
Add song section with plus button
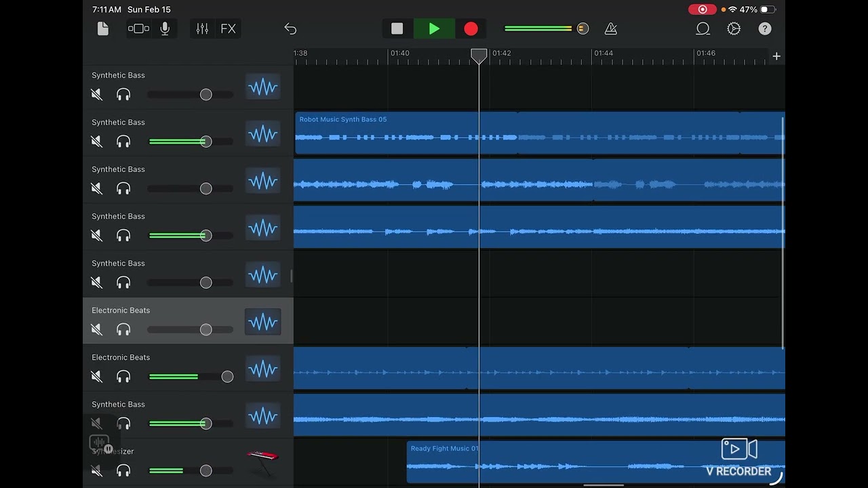pyautogui.click(x=776, y=56)
